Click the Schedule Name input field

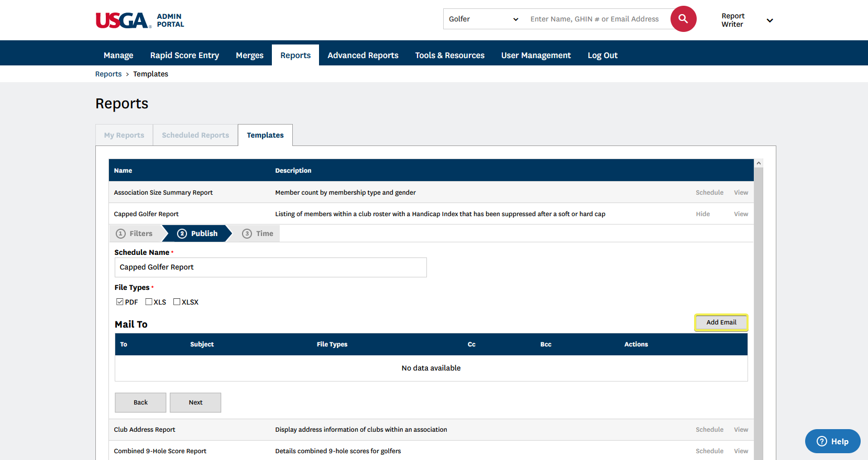(x=270, y=267)
